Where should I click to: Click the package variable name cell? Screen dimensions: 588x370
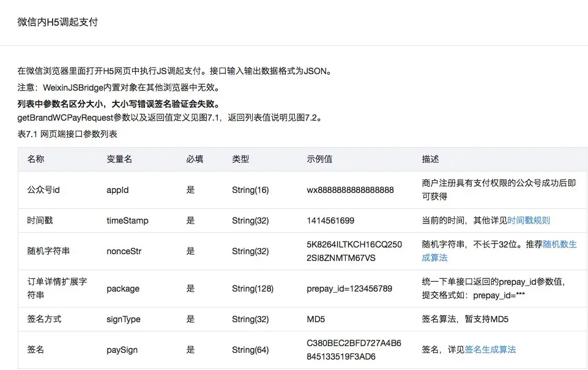click(x=123, y=289)
